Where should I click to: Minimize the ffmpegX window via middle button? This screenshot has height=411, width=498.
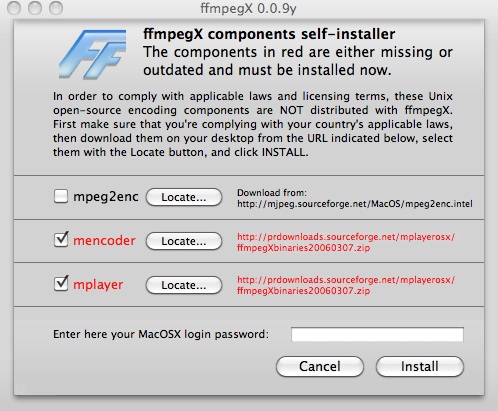(35, 8)
